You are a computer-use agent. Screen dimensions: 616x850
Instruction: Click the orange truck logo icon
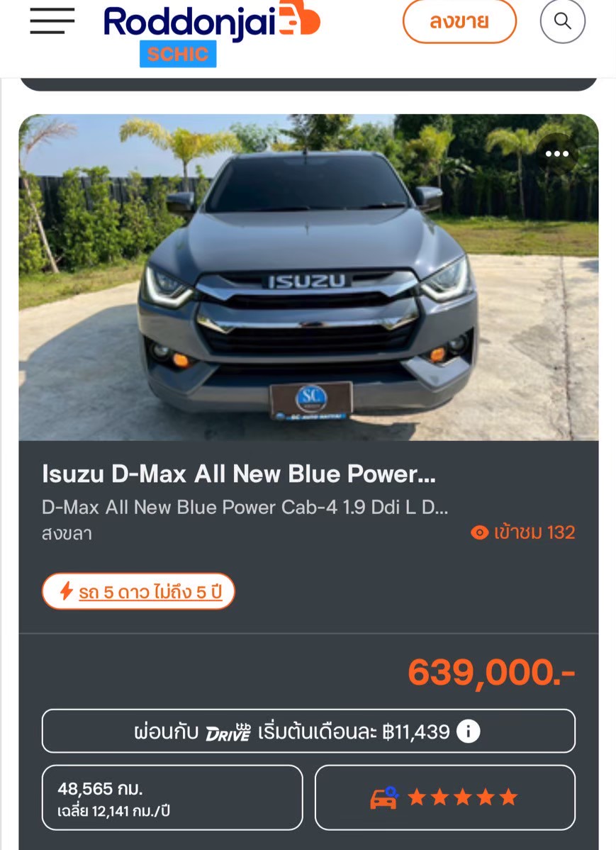pyautogui.click(x=299, y=18)
